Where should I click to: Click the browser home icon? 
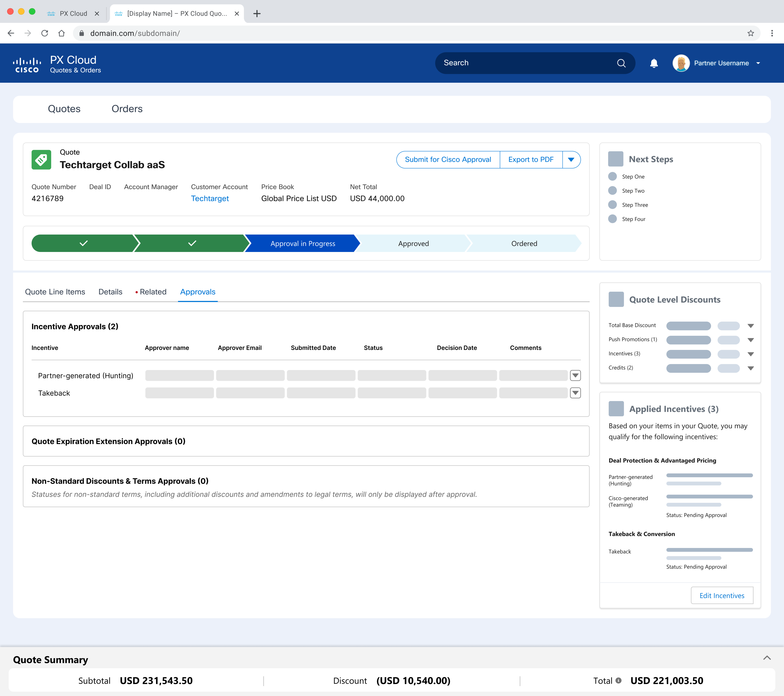tap(61, 33)
